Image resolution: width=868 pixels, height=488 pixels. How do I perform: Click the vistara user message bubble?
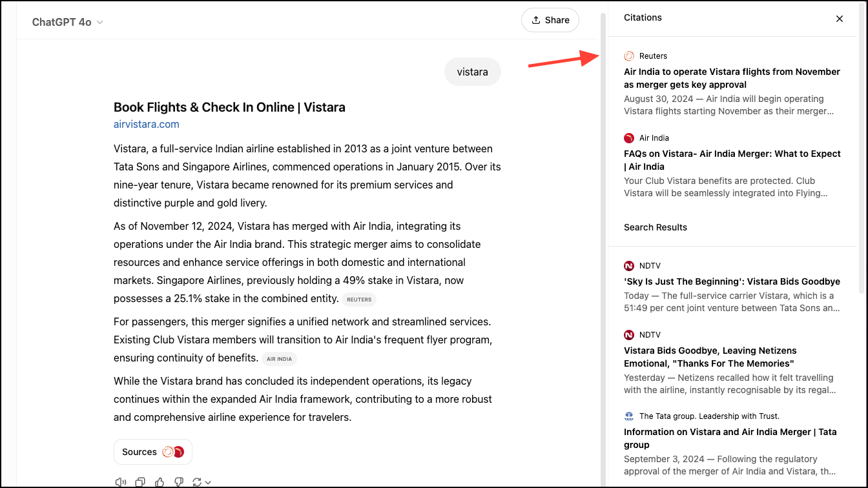tap(473, 72)
